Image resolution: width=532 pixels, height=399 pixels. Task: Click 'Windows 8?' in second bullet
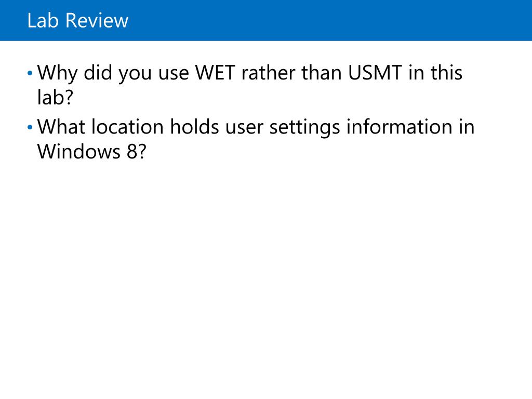click(91, 151)
